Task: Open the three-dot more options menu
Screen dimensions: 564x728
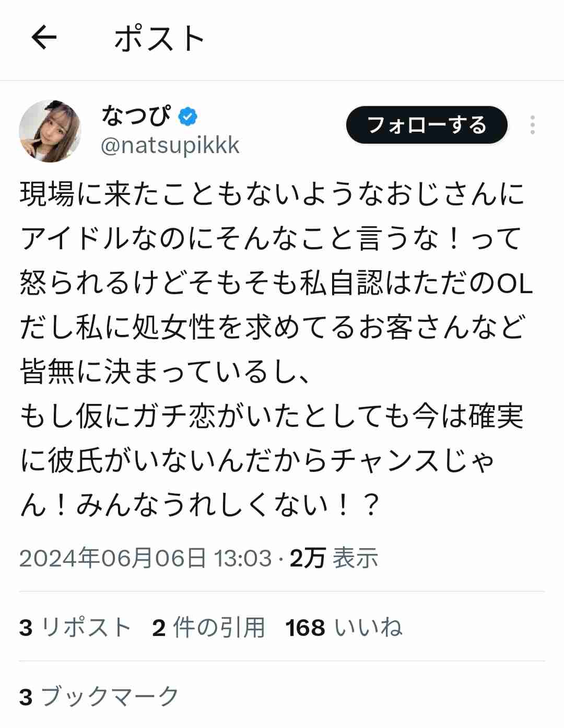Action: pos(532,125)
